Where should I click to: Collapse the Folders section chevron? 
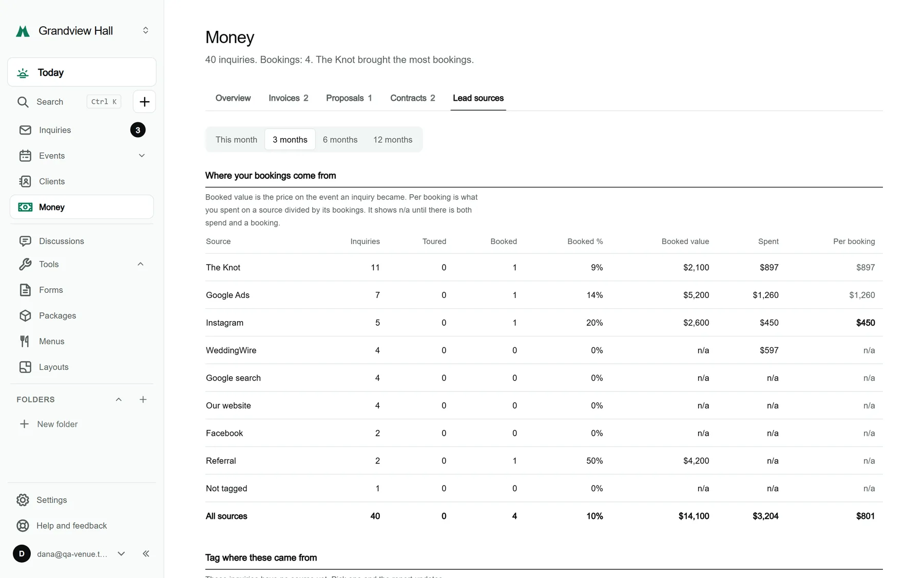(x=119, y=399)
